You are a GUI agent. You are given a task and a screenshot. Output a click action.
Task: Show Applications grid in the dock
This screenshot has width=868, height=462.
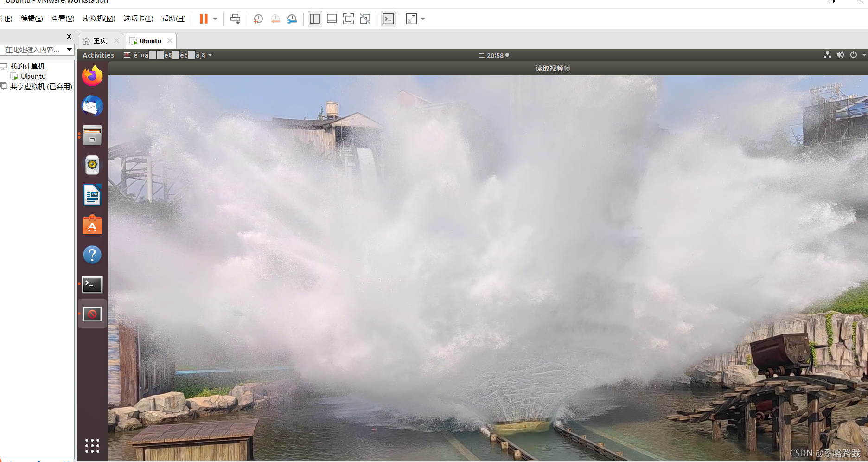pyautogui.click(x=92, y=446)
